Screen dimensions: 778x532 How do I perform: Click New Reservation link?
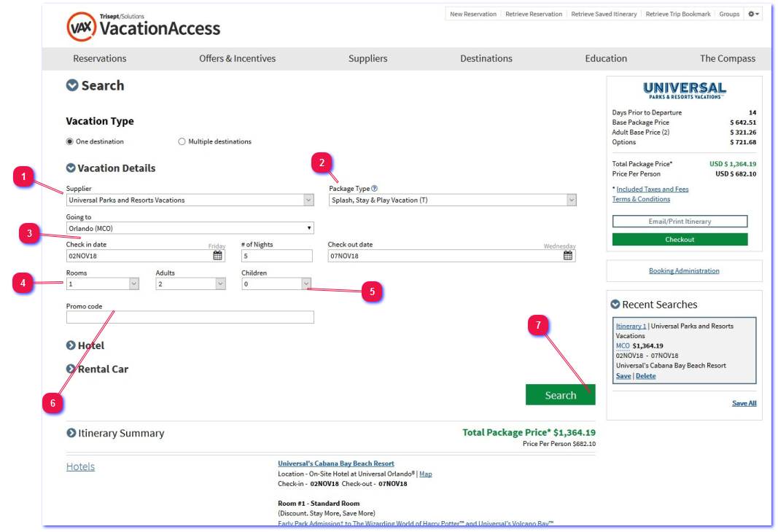click(473, 14)
